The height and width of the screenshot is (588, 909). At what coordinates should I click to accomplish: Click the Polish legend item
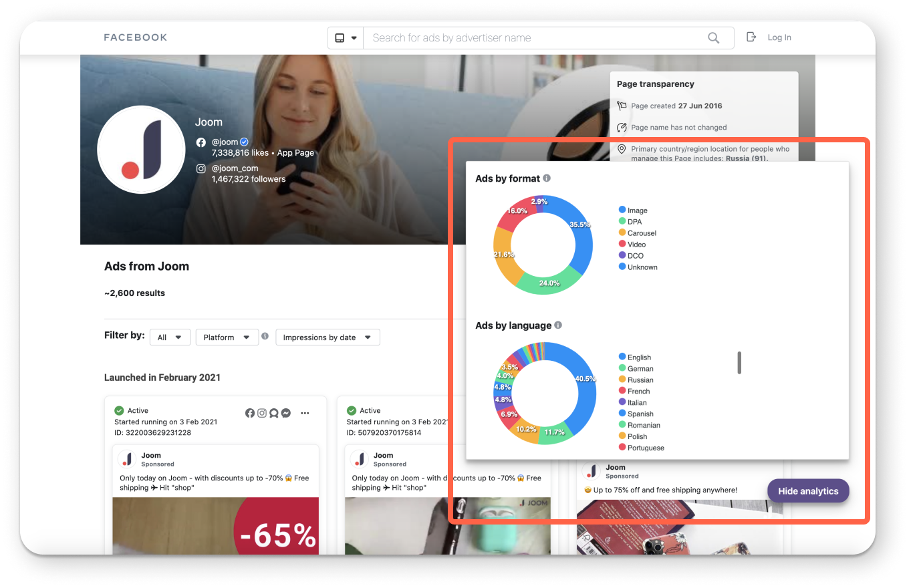tap(633, 437)
